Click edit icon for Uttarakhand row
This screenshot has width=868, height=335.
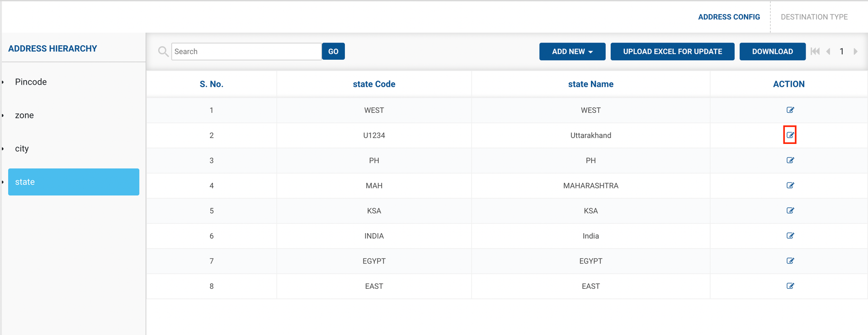point(790,135)
